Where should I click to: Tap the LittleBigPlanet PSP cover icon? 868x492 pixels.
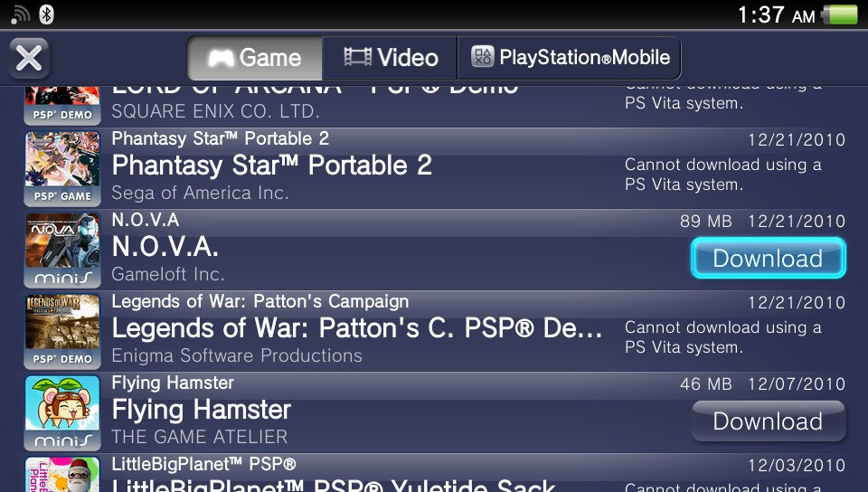62,474
